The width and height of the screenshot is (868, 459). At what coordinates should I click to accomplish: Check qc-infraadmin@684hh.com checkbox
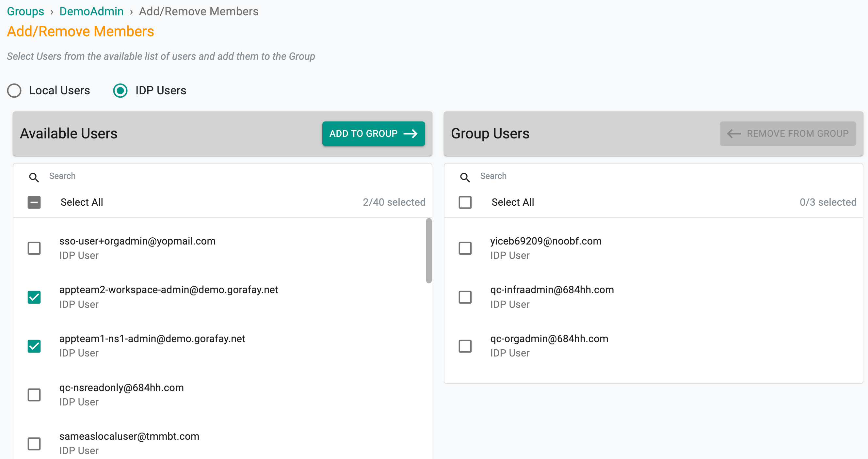[x=465, y=297]
